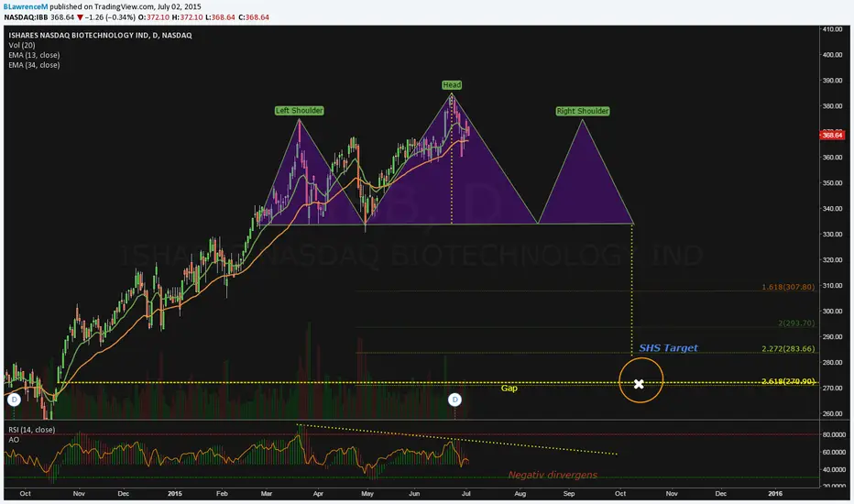Click the dividend D marker near October
This screenshot has height=504, width=854.
coord(14,400)
